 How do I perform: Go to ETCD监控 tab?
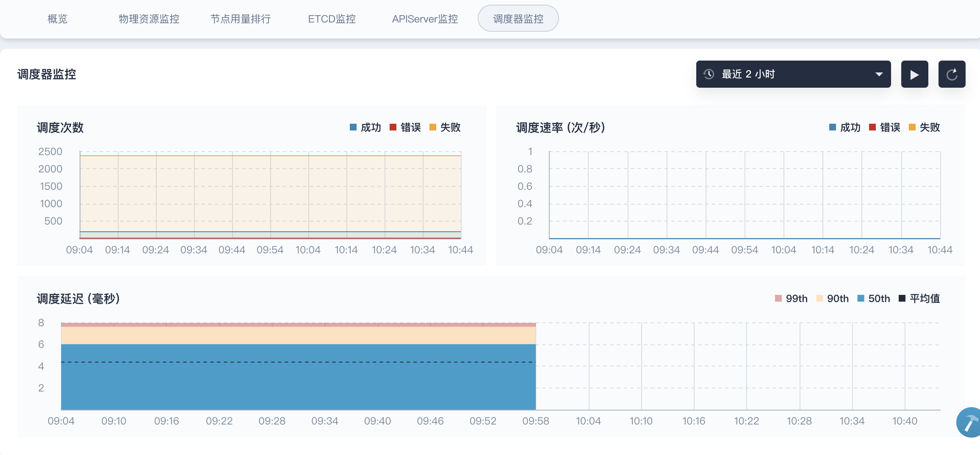pos(332,19)
